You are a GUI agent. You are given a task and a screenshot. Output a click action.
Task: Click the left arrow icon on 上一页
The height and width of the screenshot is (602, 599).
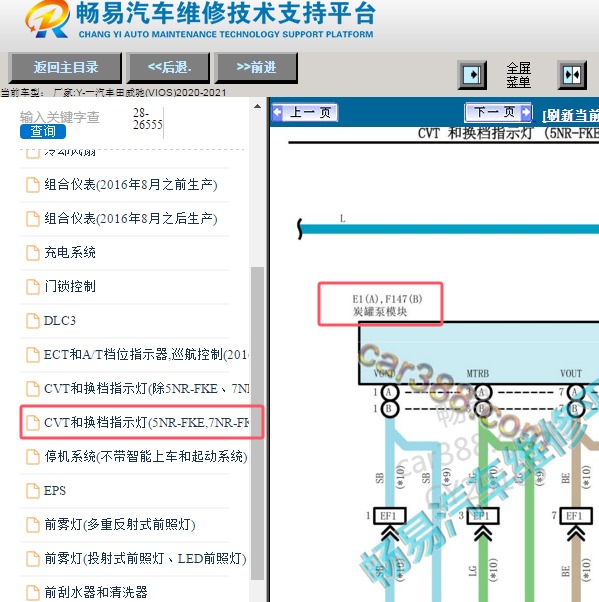pyautogui.click(x=277, y=113)
